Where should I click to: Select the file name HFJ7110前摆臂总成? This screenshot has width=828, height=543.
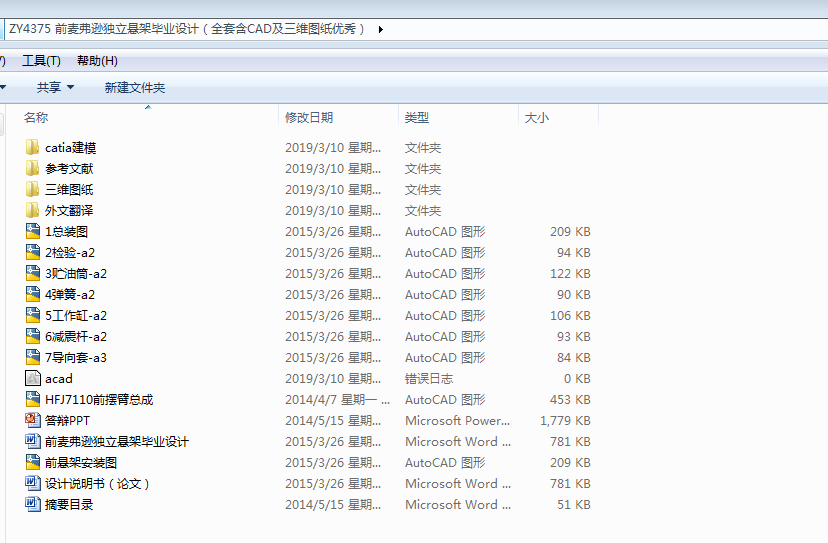[99, 399]
